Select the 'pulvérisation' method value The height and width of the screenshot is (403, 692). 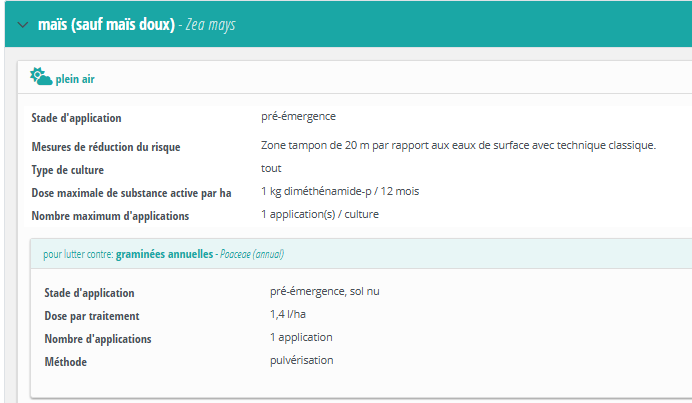point(301,360)
